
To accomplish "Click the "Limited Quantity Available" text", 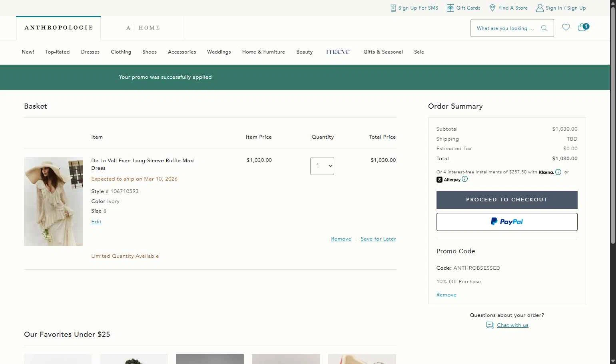I will click(125, 256).
